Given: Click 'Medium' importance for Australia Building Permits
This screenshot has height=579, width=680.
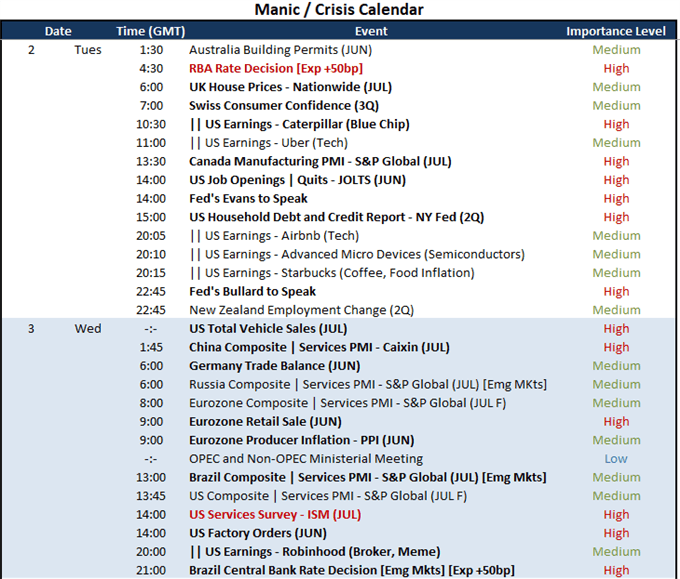Looking at the screenshot, I should tap(616, 50).
